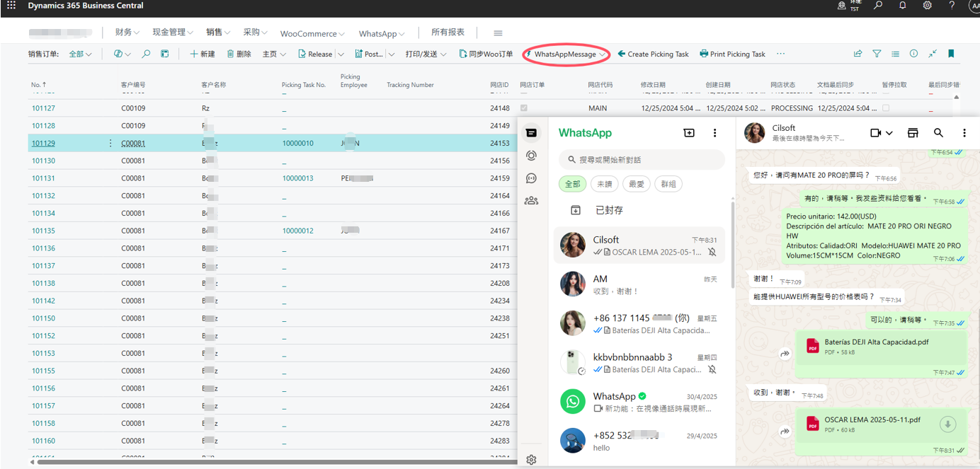Click the 删除 button
Viewport: 980px width, 469px height.
pyautogui.click(x=239, y=54)
